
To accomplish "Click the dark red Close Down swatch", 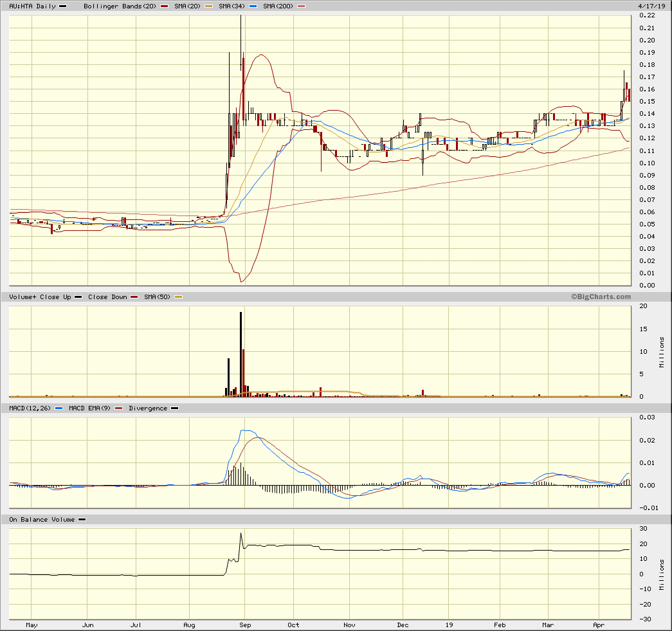I will click(x=134, y=297).
